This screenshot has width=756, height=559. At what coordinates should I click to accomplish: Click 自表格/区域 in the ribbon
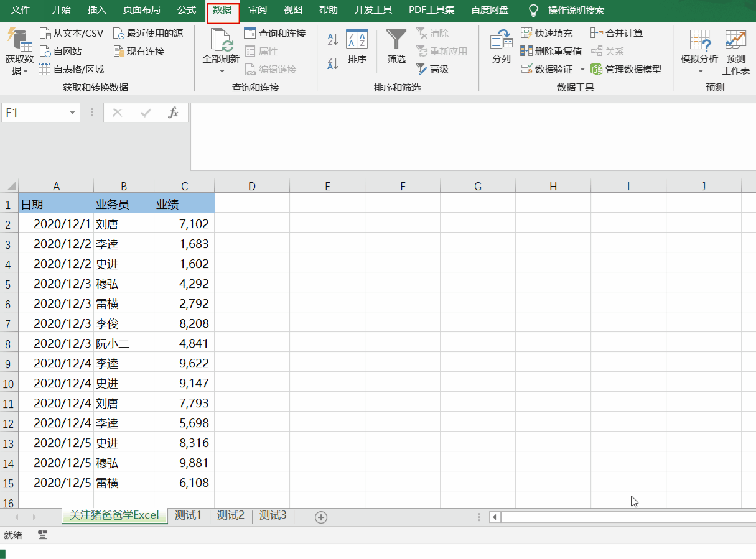(71, 69)
